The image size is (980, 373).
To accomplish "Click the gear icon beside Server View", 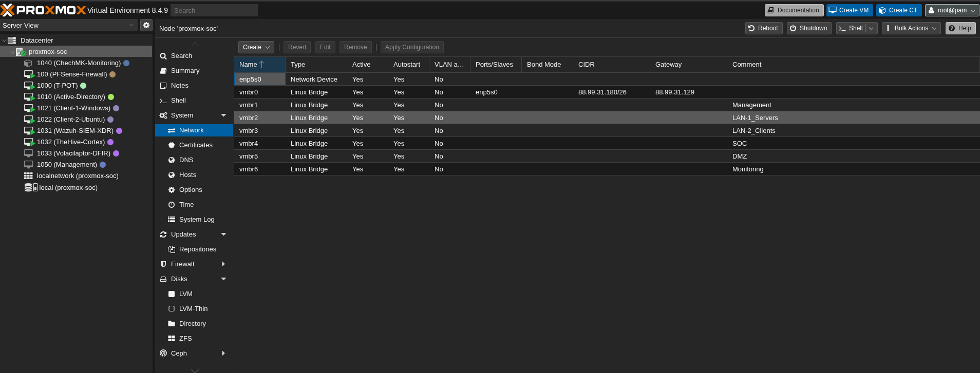I will [x=146, y=25].
